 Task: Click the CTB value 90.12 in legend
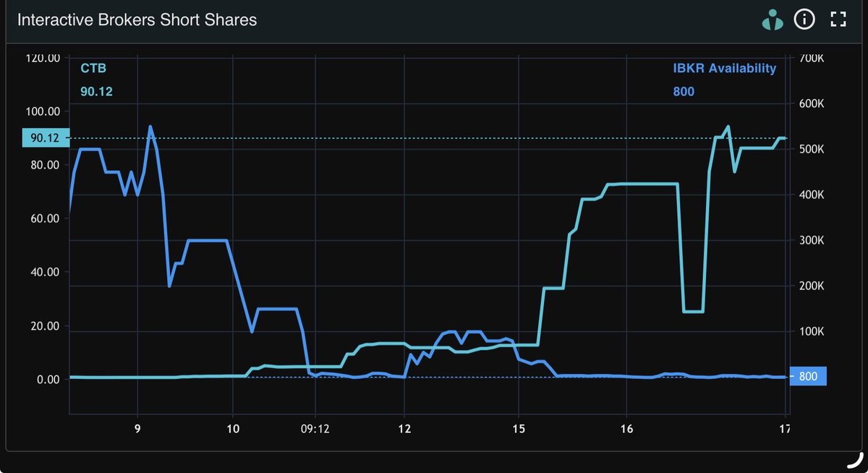(97, 91)
